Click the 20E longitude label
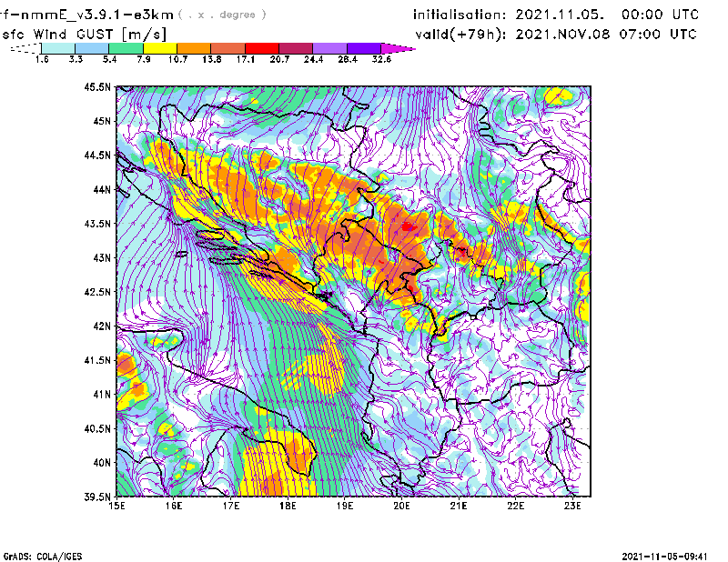 point(401,506)
